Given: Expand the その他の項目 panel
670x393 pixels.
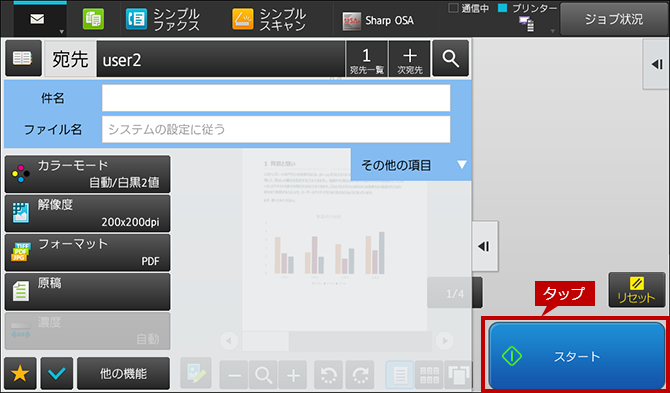Looking at the screenshot, I should click(411, 165).
